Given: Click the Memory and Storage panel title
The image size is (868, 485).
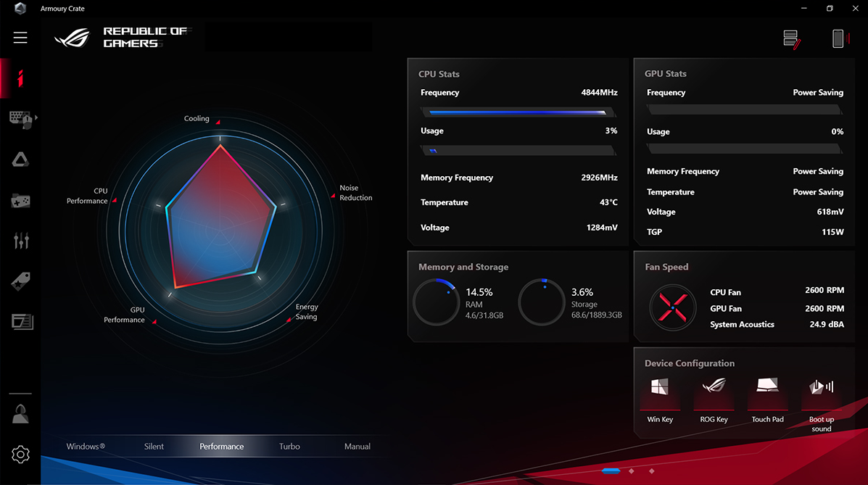Looking at the screenshot, I should coord(463,267).
